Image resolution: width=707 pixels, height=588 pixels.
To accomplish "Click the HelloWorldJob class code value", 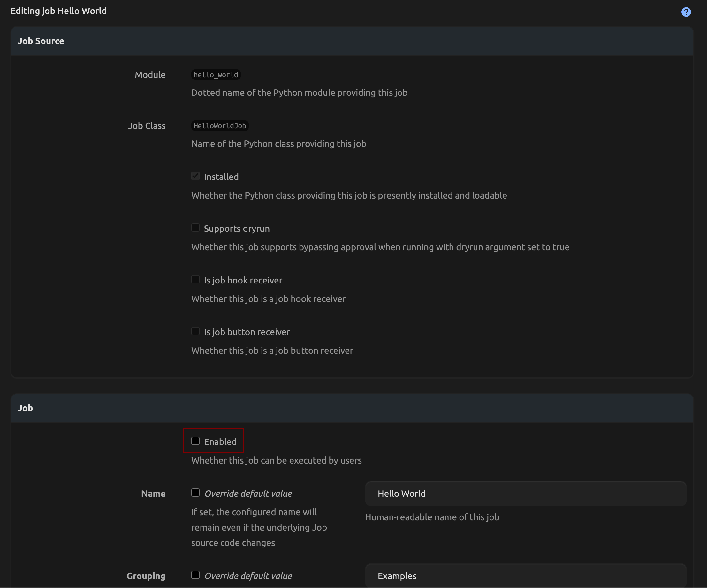I will (220, 126).
